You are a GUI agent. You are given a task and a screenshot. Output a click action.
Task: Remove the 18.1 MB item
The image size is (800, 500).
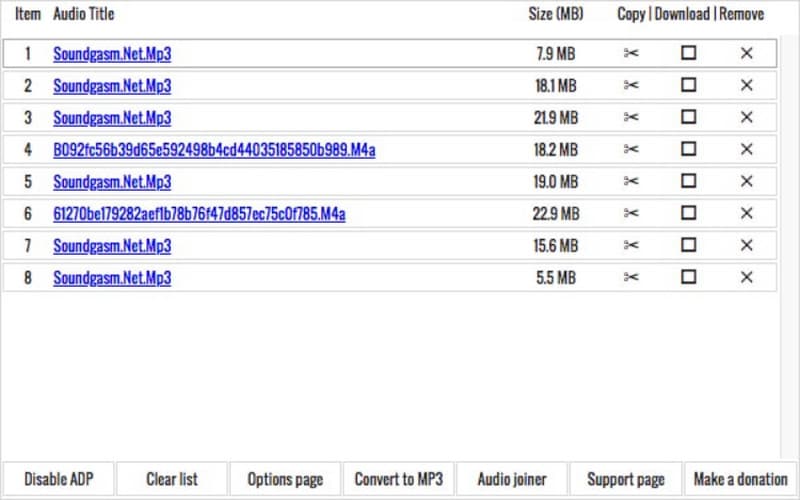pos(746,85)
